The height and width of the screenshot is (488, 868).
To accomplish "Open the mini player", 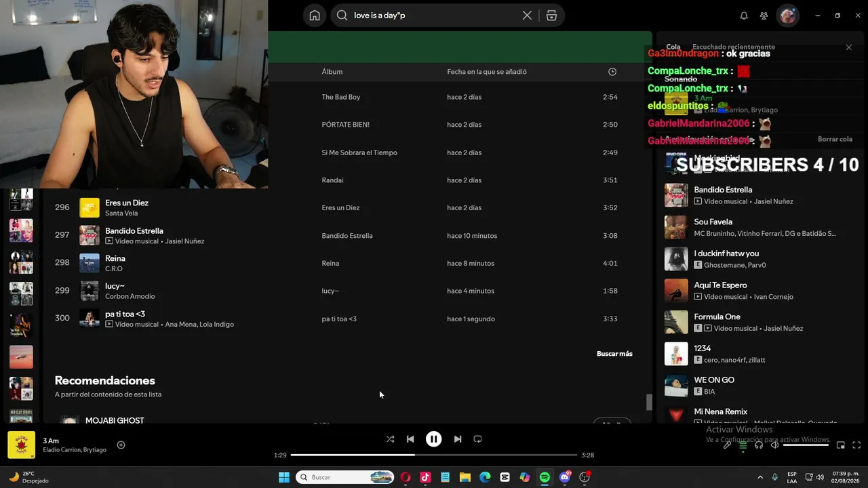I will click(x=841, y=445).
